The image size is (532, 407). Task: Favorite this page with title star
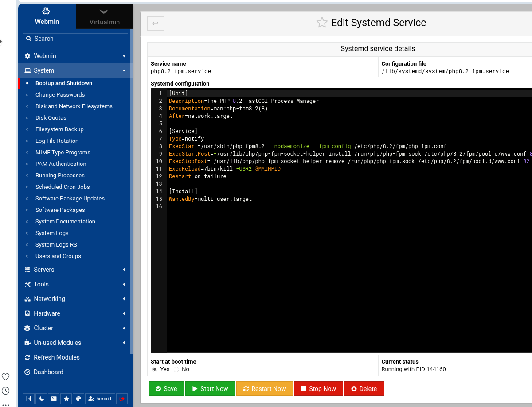click(x=322, y=23)
